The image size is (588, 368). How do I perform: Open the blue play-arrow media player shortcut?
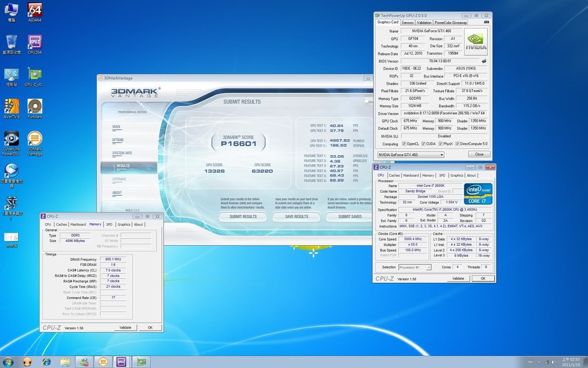(11, 176)
